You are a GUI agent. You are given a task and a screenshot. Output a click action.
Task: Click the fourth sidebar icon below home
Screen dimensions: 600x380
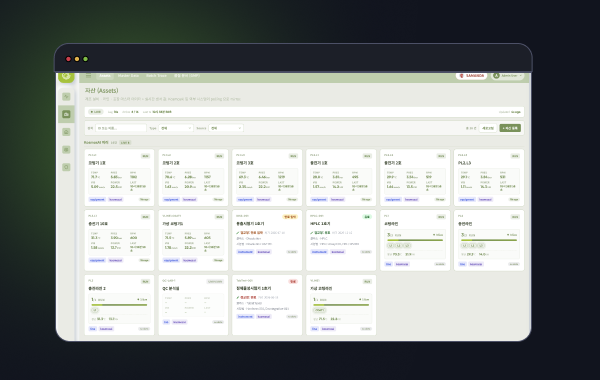point(66,150)
